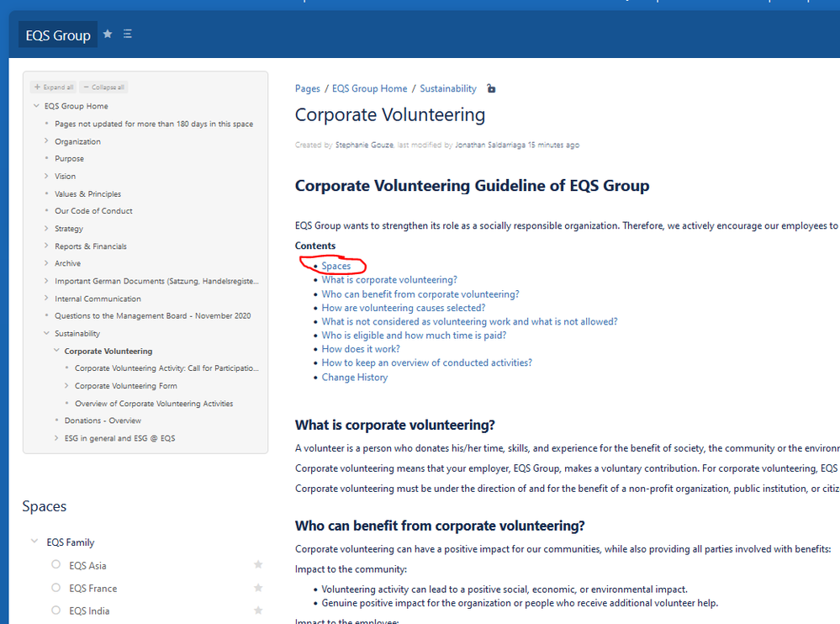Star the EQS India space
The width and height of the screenshot is (840, 624).
(x=258, y=610)
